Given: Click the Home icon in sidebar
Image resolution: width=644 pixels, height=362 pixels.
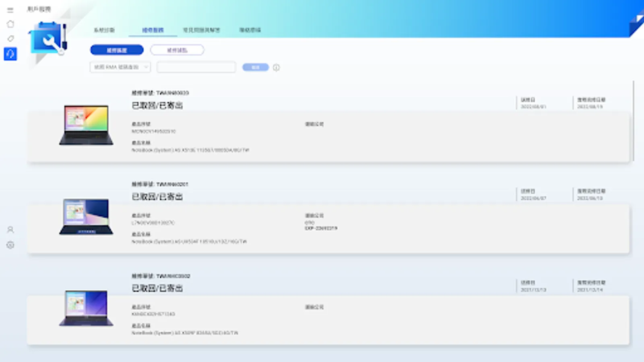Looking at the screenshot, I should coord(10,24).
